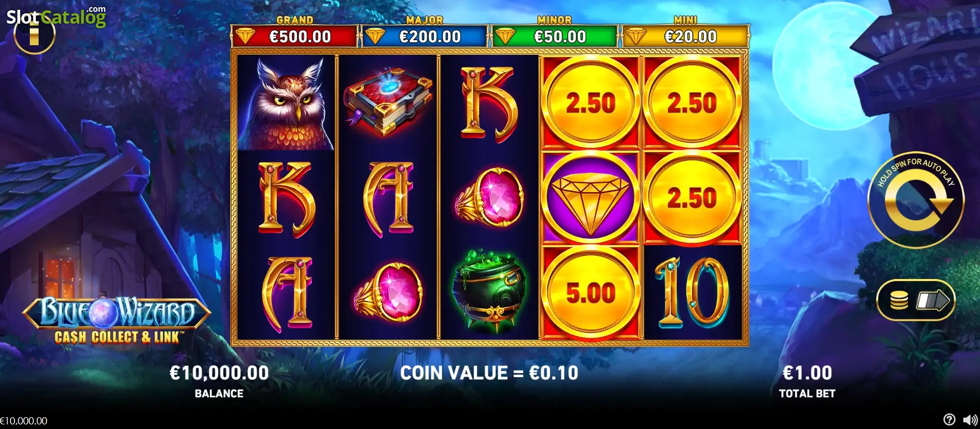Click the Minor €50.00 jackpot banner
Screen dimensions: 980x429
pyautogui.click(x=555, y=36)
